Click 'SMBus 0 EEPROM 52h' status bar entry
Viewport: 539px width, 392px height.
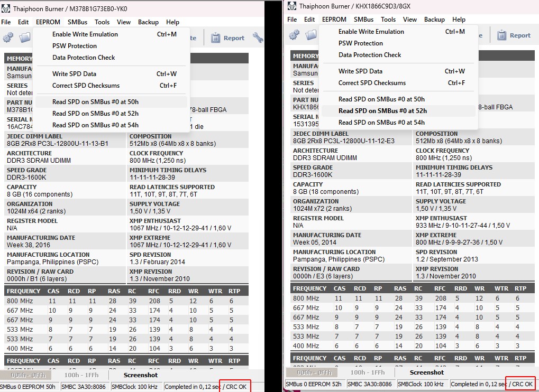coord(314,384)
